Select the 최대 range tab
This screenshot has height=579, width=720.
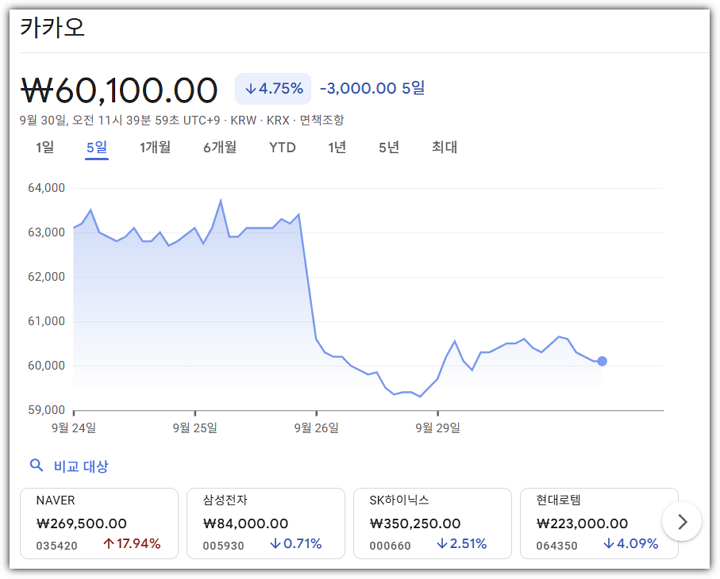coord(444,147)
